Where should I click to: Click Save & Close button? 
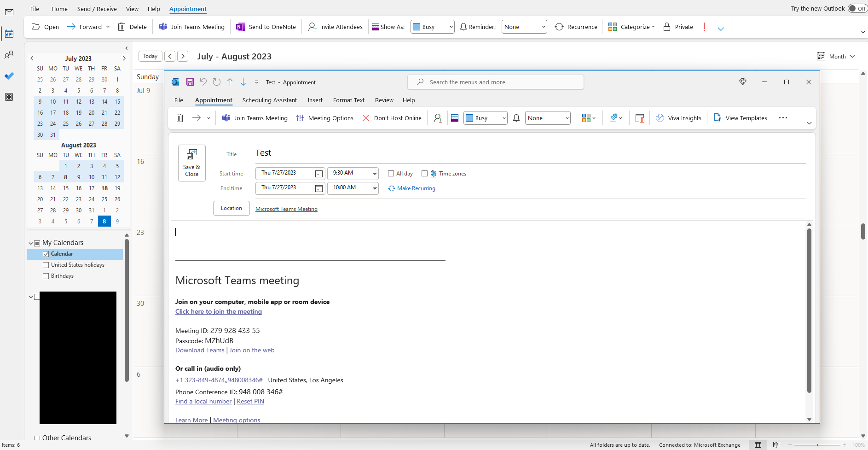(x=192, y=163)
